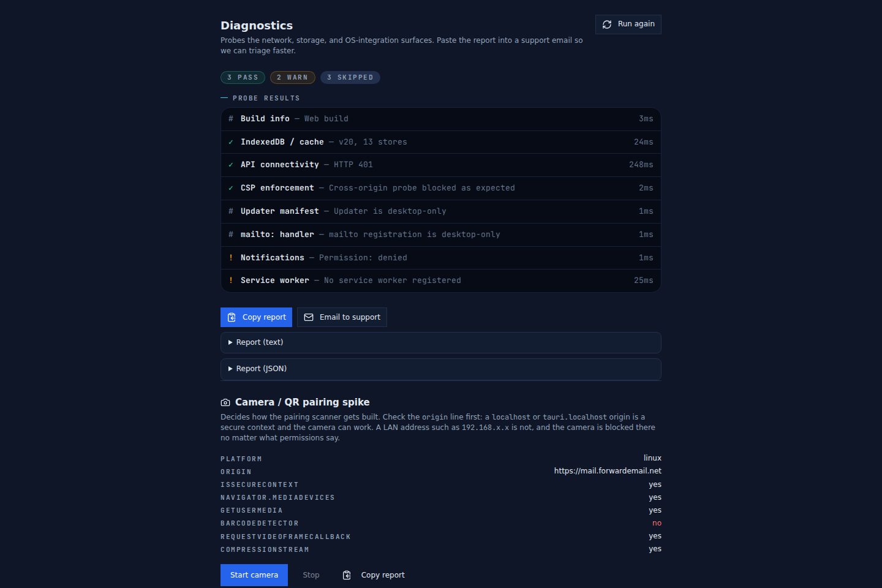Click the GETUSERMEDIA label
The width and height of the screenshot is (882, 588).
[x=252, y=510]
